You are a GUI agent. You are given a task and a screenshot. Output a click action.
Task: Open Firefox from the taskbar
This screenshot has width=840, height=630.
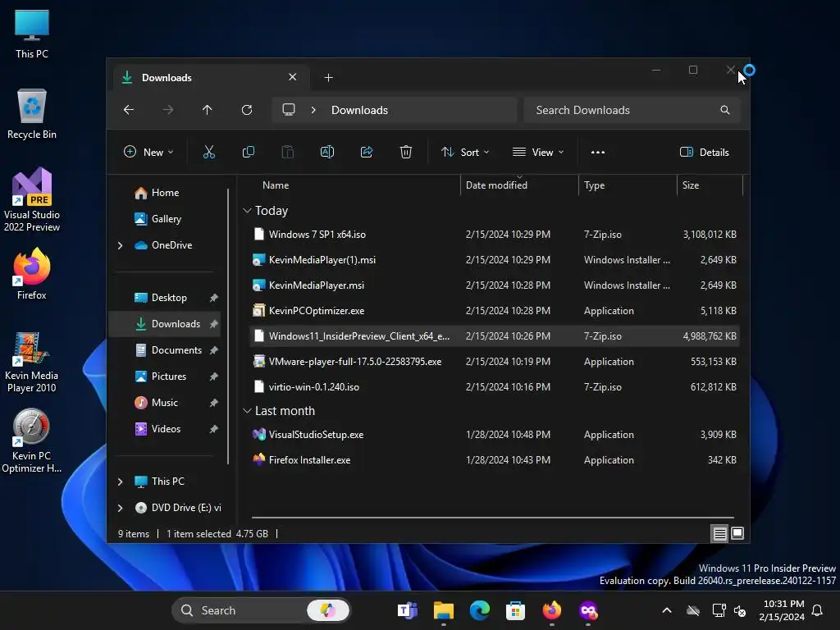coord(552,610)
